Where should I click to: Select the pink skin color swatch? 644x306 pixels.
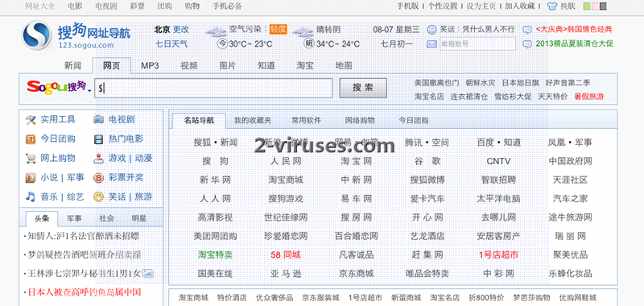(595, 6)
